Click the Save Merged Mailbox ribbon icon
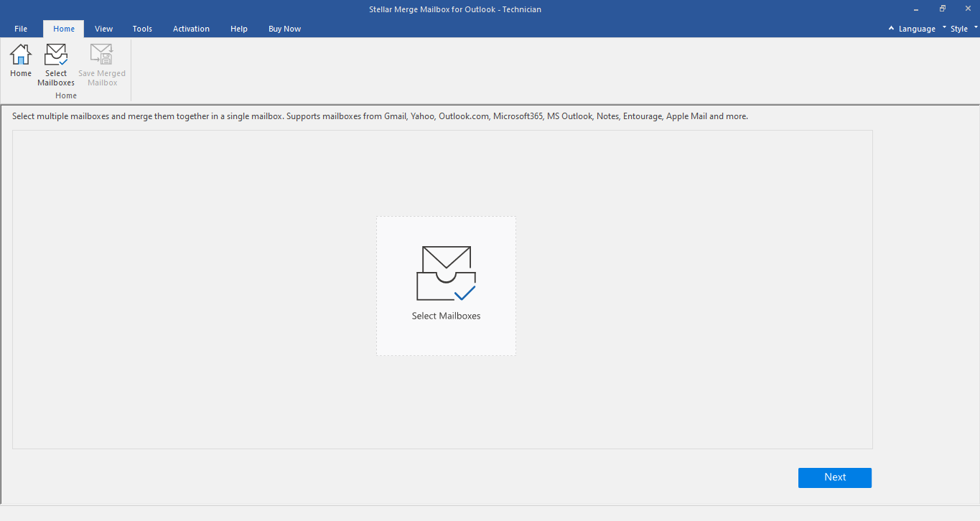The width and height of the screenshot is (980, 521). click(x=102, y=56)
